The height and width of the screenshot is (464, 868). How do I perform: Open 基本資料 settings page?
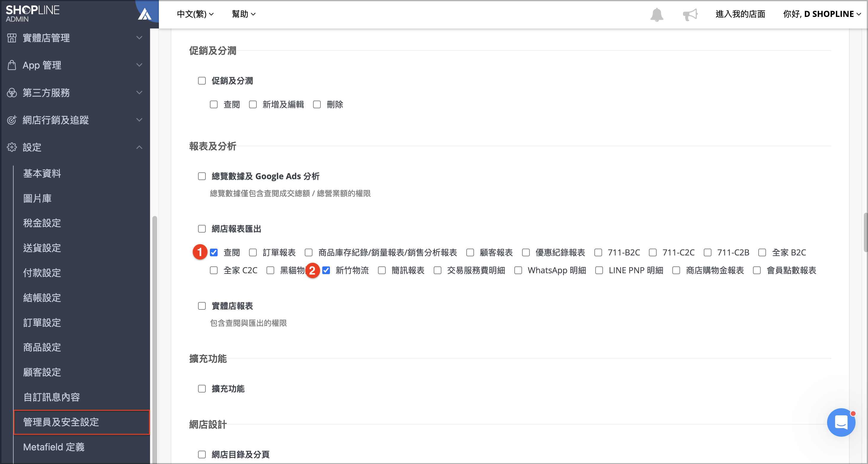pos(42,173)
